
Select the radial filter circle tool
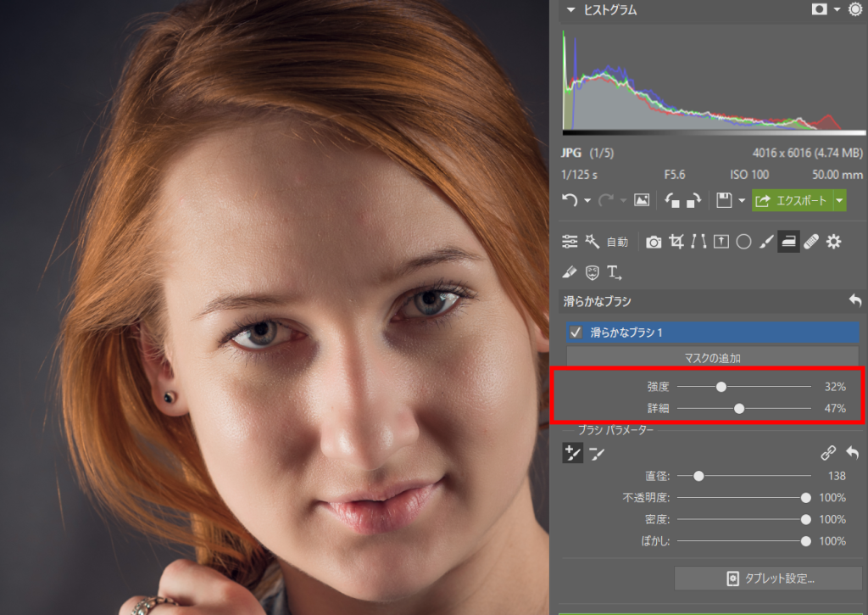[x=743, y=242]
